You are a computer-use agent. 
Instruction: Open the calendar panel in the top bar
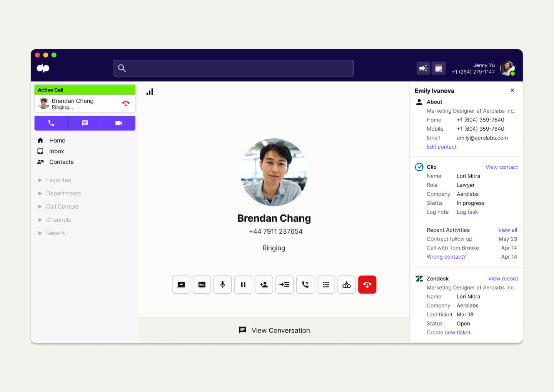(x=439, y=68)
